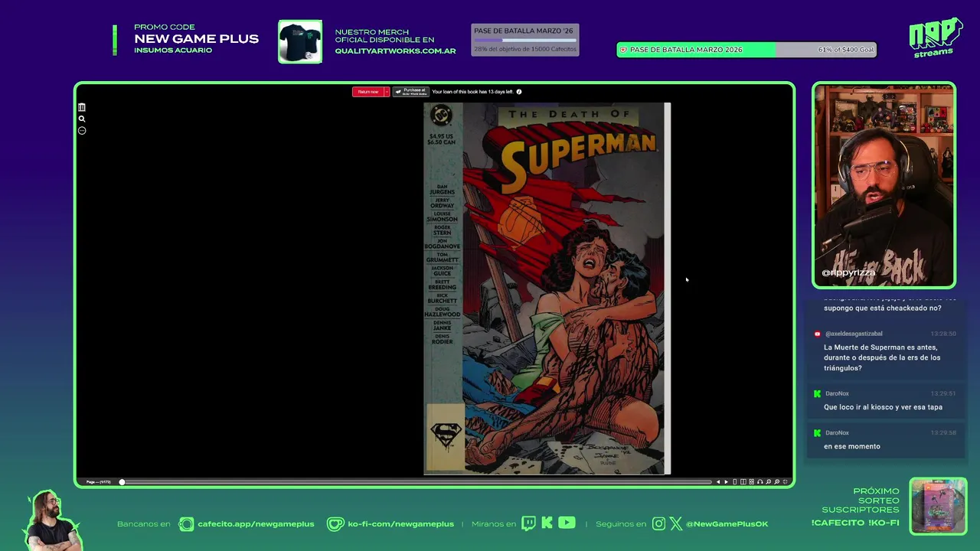Click the page number indicator

[x=99, y=482]
